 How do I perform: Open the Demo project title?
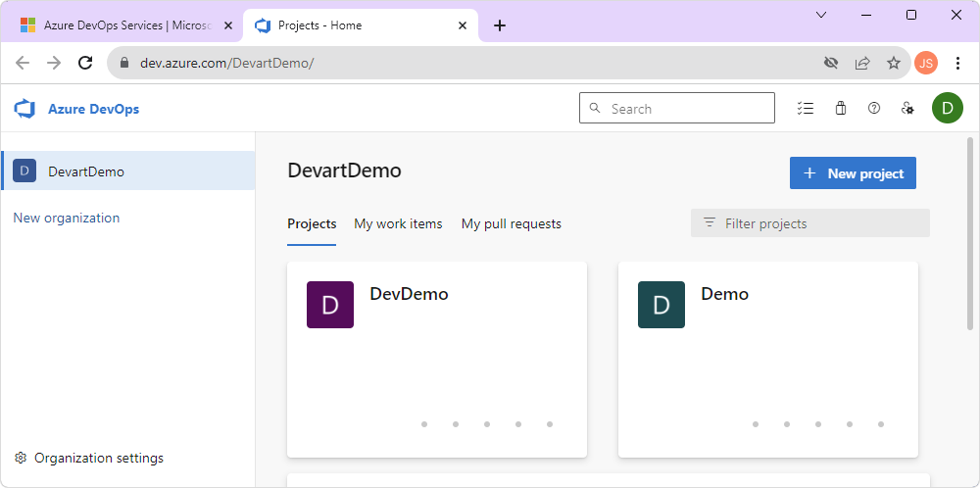pos(725,294)
